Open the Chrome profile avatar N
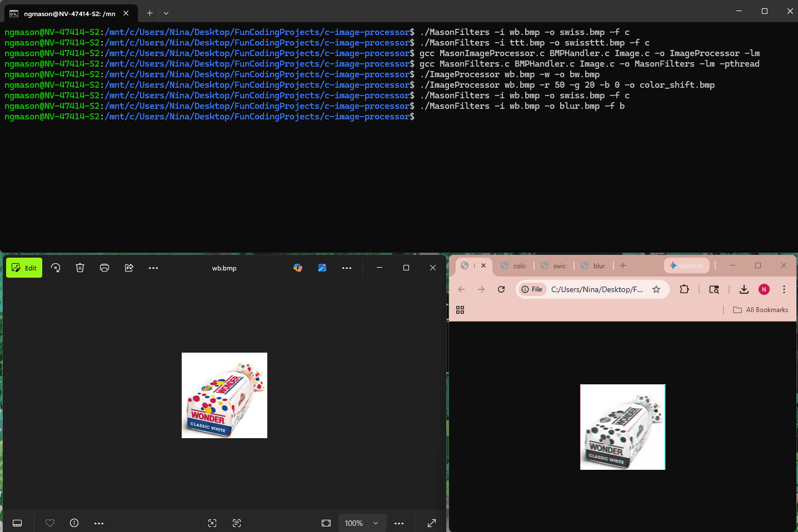Viewport: 798px width, 532px height. [x=764, y=289]
